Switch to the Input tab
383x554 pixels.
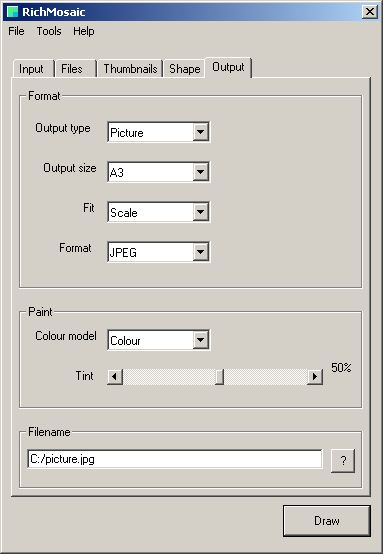point(33,69)
